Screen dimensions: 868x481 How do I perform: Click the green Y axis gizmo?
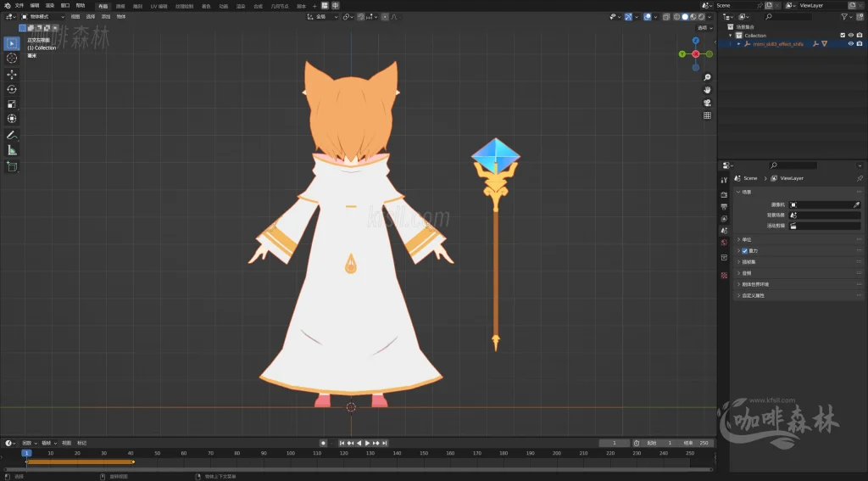click(682, 53)
